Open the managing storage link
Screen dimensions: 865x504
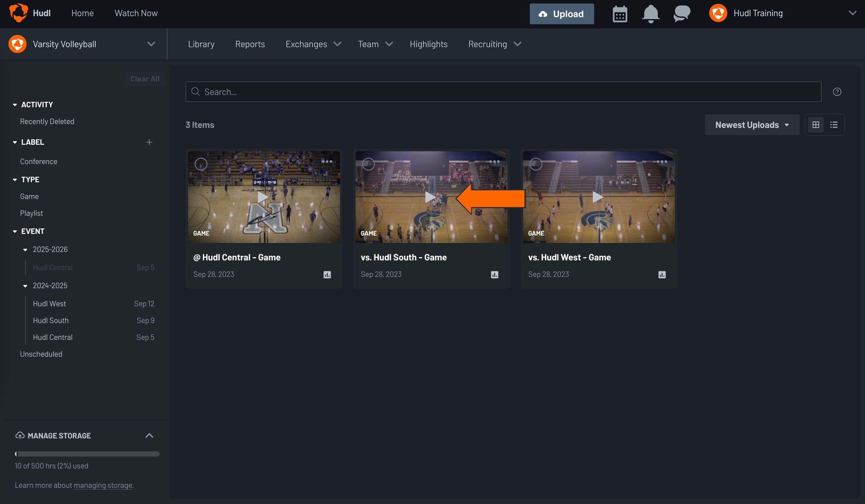coord(103,485)
